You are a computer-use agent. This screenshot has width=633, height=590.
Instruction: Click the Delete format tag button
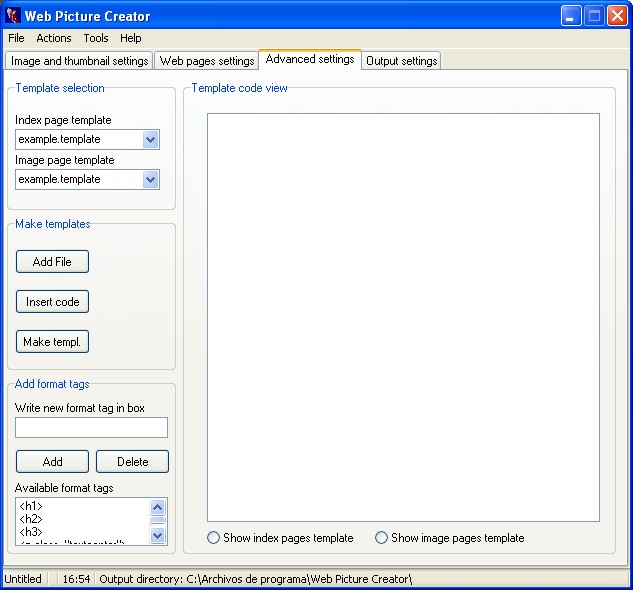click(x=132, y=462)
